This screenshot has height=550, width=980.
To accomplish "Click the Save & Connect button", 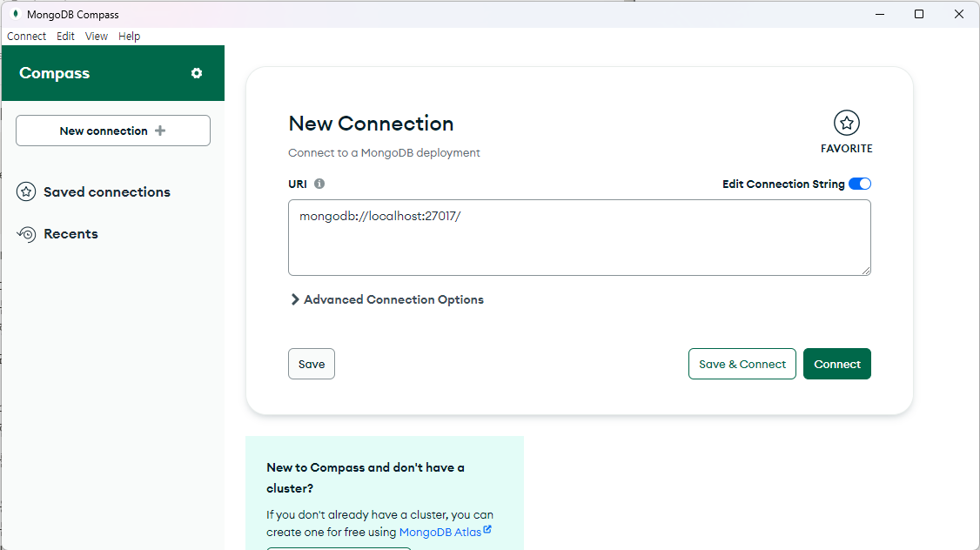I will point(742,364).
